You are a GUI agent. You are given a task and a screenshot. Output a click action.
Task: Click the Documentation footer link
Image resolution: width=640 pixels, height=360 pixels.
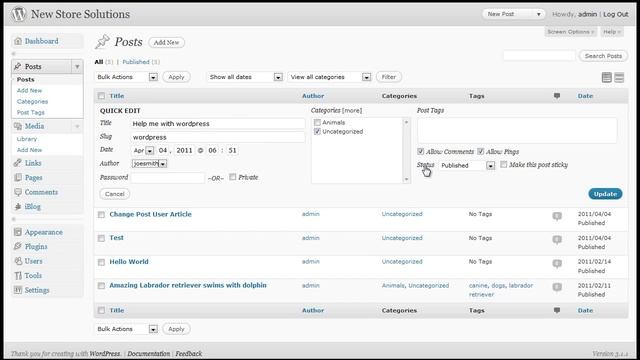[x=149, y=353]
